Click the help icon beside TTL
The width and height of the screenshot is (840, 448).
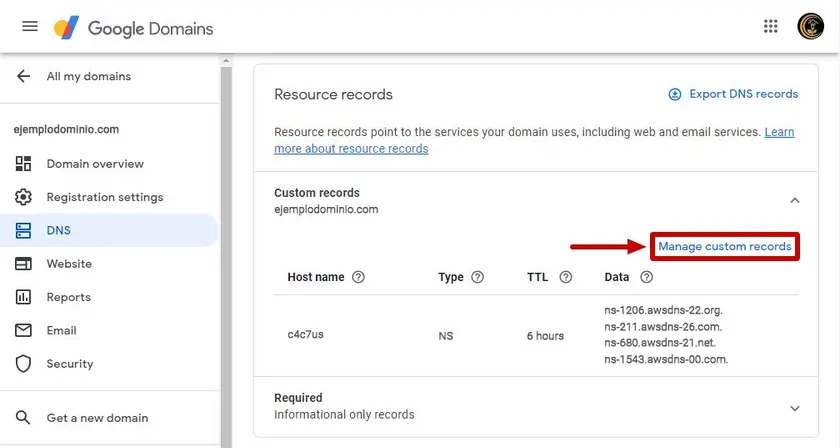(x=566, y=277)
